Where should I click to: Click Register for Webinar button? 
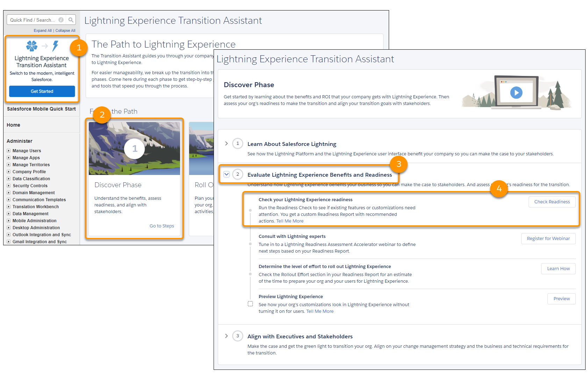548,239
